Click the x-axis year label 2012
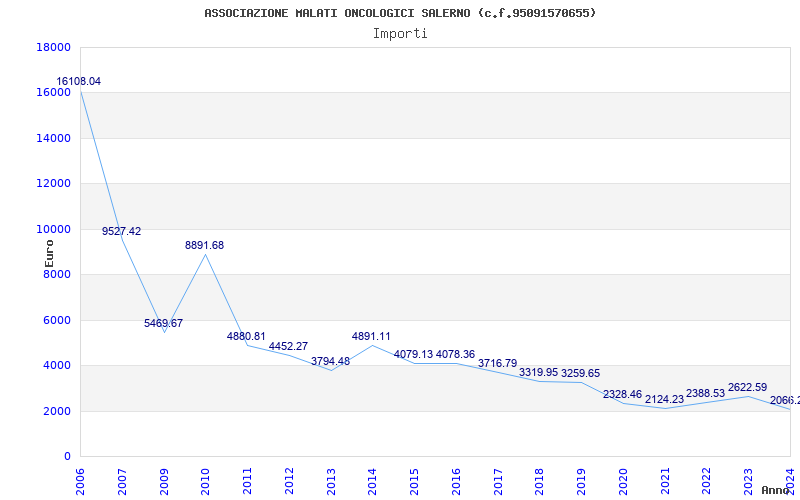The height and width of the screenshot is (500, 800). click(289, 482)
